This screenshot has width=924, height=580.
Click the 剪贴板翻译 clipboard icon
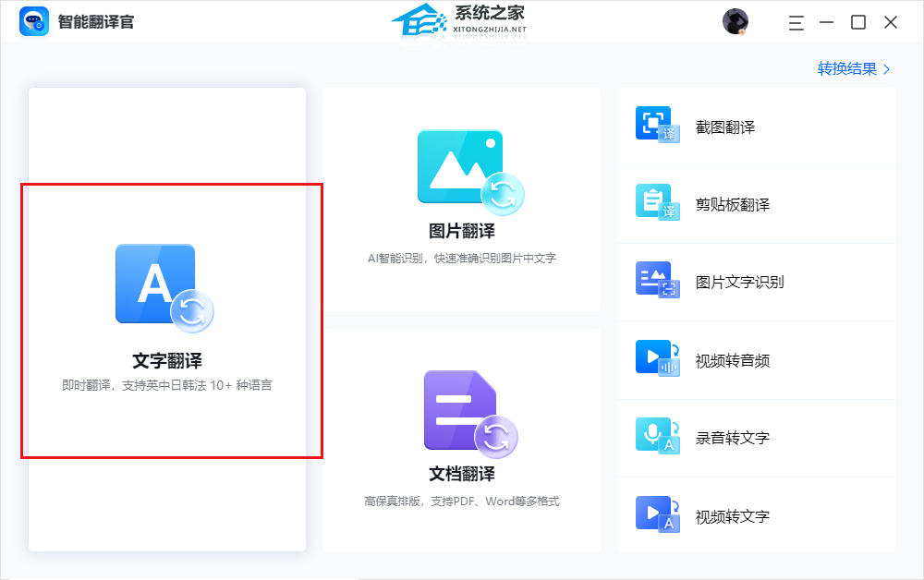pos(658,202)
